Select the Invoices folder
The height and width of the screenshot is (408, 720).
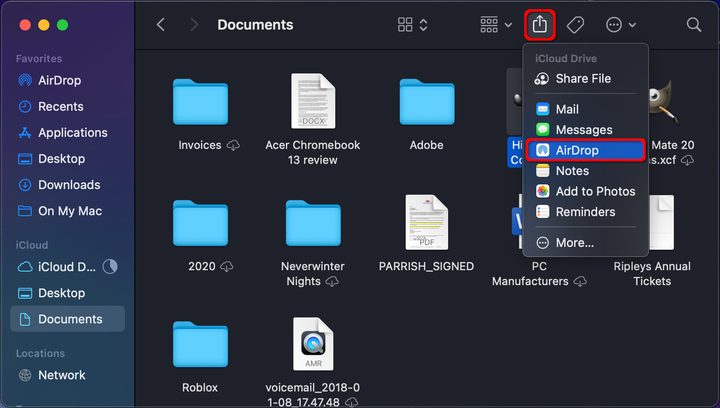pos(200,102)
